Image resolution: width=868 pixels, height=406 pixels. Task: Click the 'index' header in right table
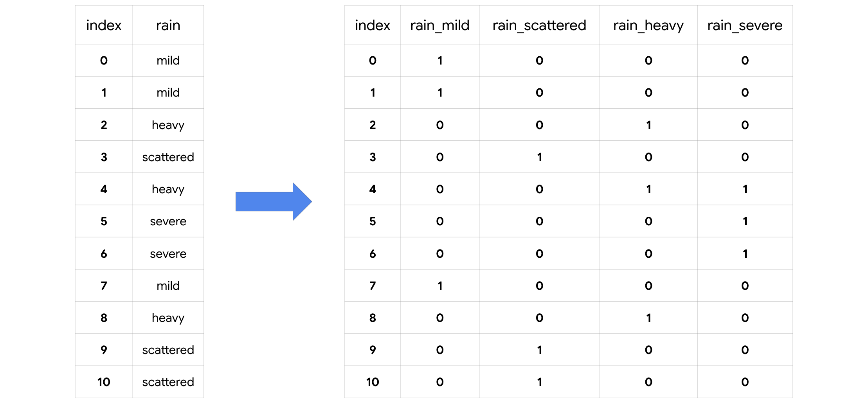(x=372, y=25)
